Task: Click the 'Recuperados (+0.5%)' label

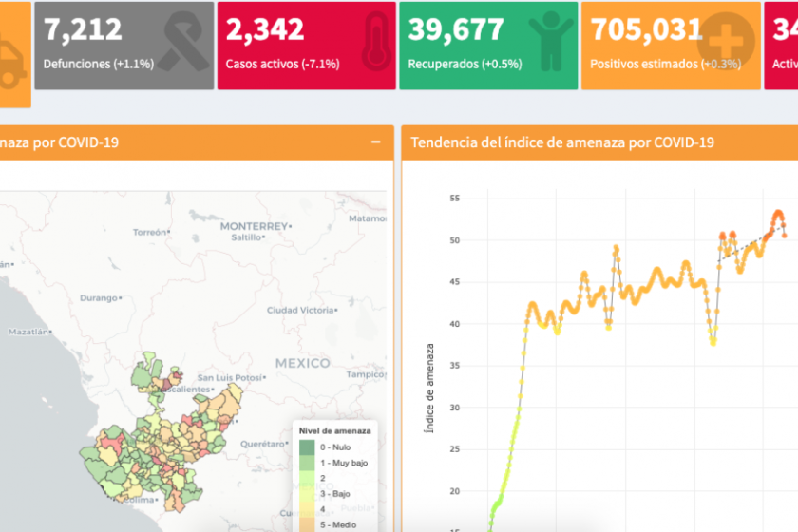Action: [465, 65]
